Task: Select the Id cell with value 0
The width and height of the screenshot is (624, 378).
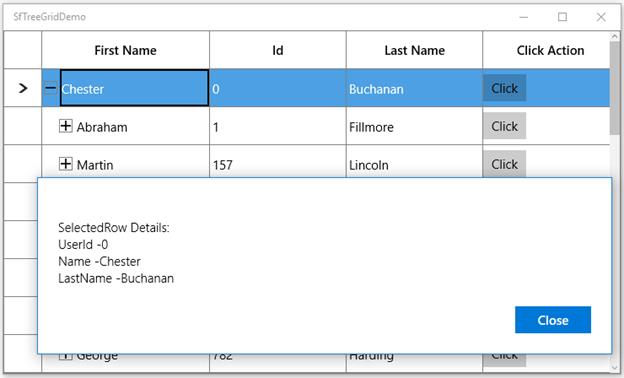Action: 278,88
